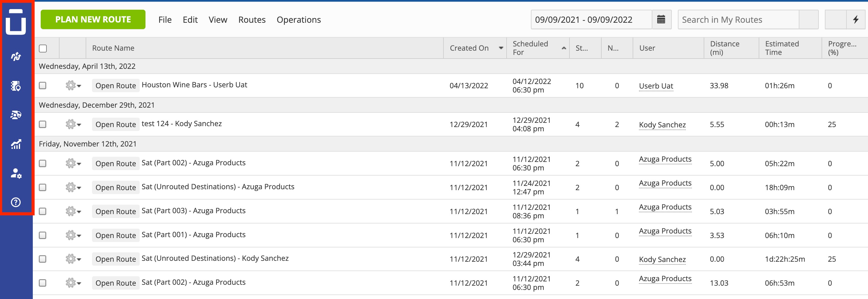The width and height of the screenshot is (868, 299).
Task: Click the 04/13/2022 created date cell
Action: click(469, 86)
